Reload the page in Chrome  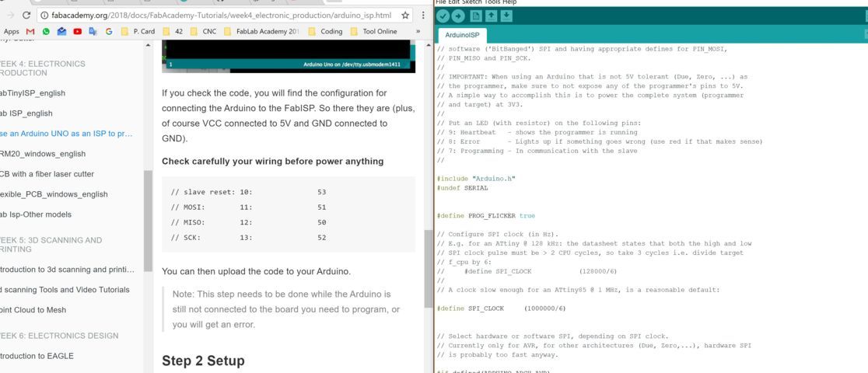point(26,15)
